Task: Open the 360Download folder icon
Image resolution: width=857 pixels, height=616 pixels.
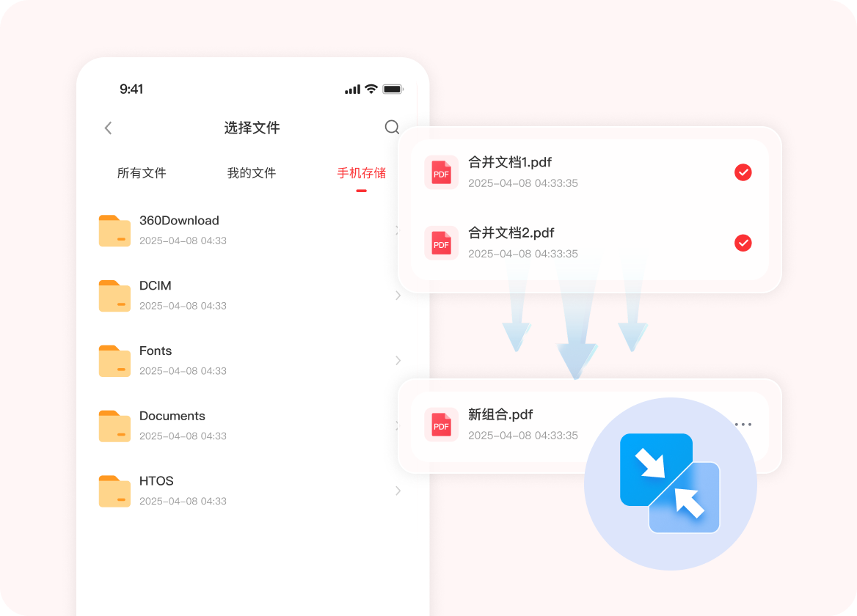Action: click(114, 230)
